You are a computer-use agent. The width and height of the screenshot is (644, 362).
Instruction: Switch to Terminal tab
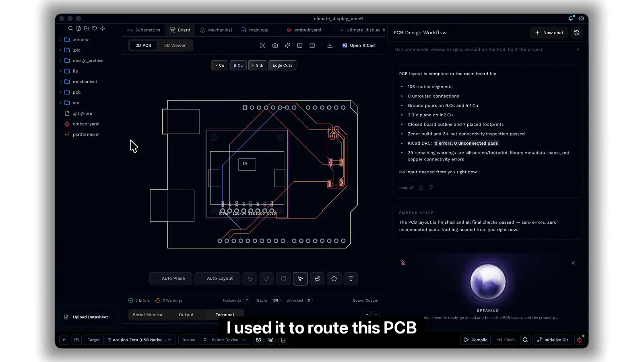point(225,315)
